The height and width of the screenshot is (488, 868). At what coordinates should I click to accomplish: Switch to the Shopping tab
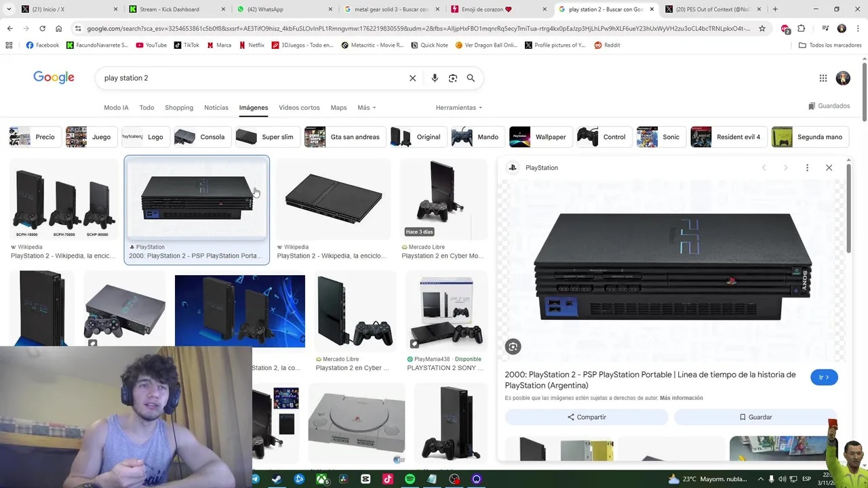pos(179,108)
